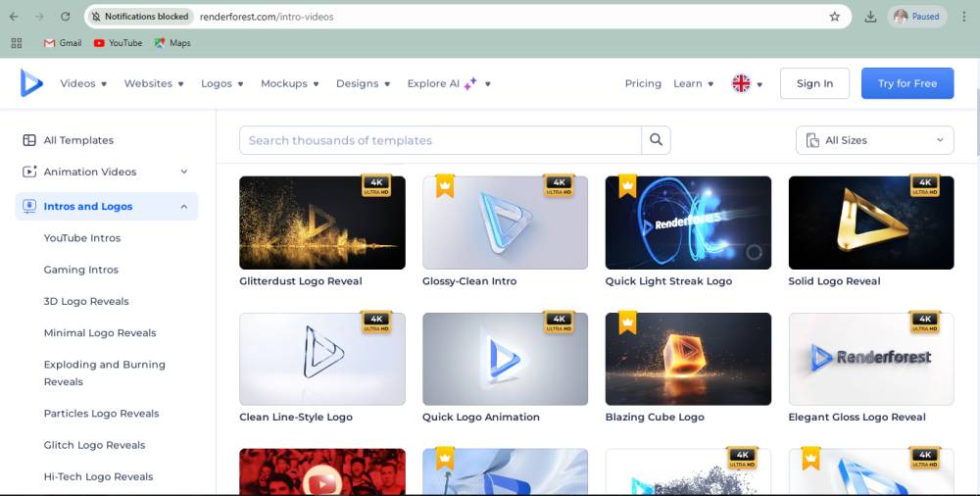Select Gaming Intros category
980x496 pixels.
tap(80, 270)
